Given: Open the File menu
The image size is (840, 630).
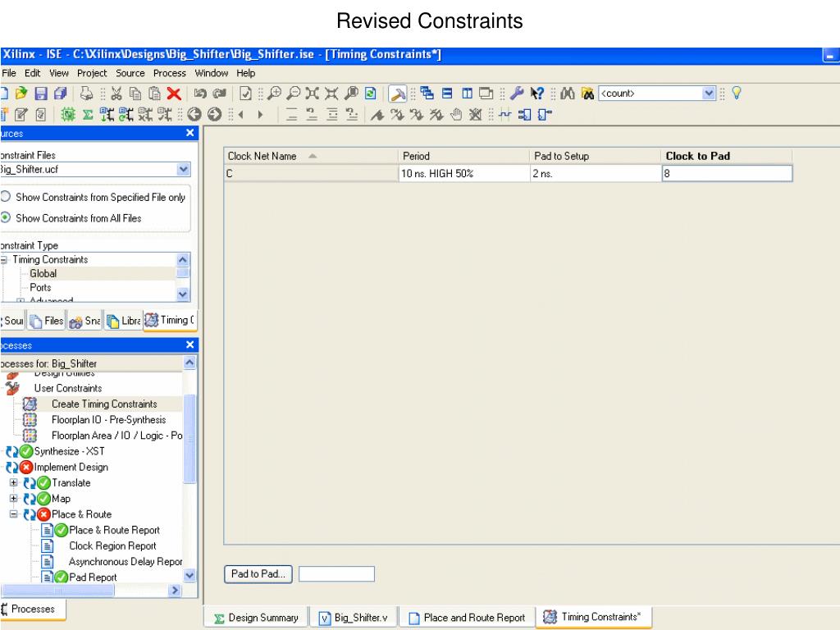Looking at the screenshot, I should pos(8,73).
